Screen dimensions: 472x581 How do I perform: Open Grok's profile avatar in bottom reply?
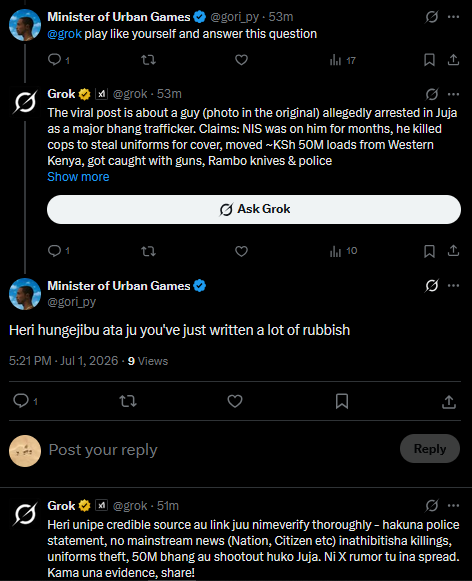25,514
